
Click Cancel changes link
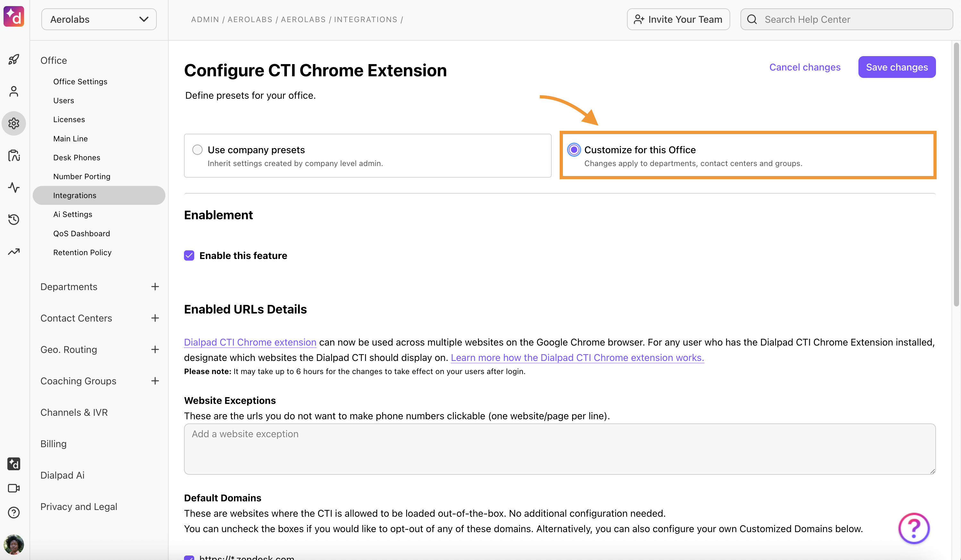click(805, 67)
